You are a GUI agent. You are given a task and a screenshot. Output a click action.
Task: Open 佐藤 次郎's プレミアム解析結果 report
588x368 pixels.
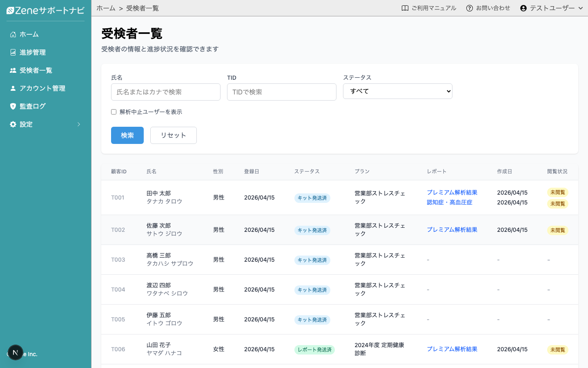pos(452,230)
